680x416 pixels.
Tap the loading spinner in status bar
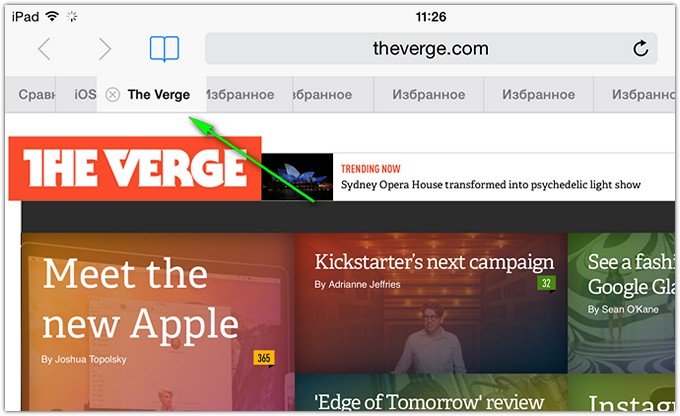[72, 16]
